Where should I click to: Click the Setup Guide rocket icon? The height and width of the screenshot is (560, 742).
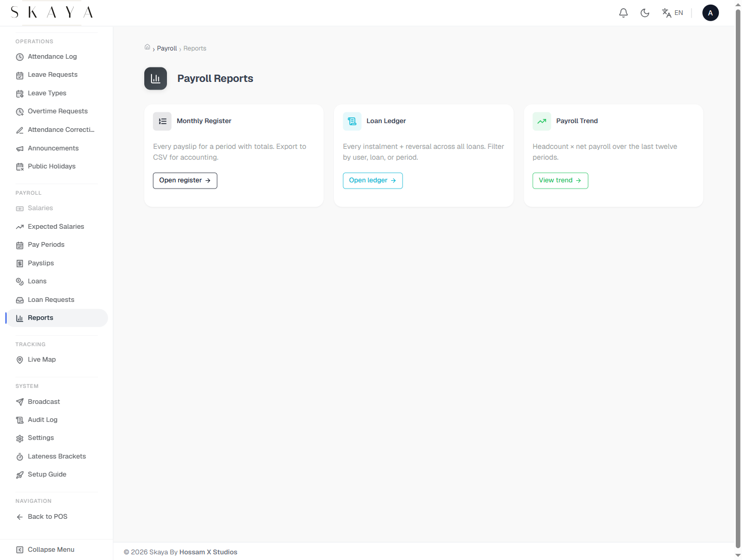(20, 475)
